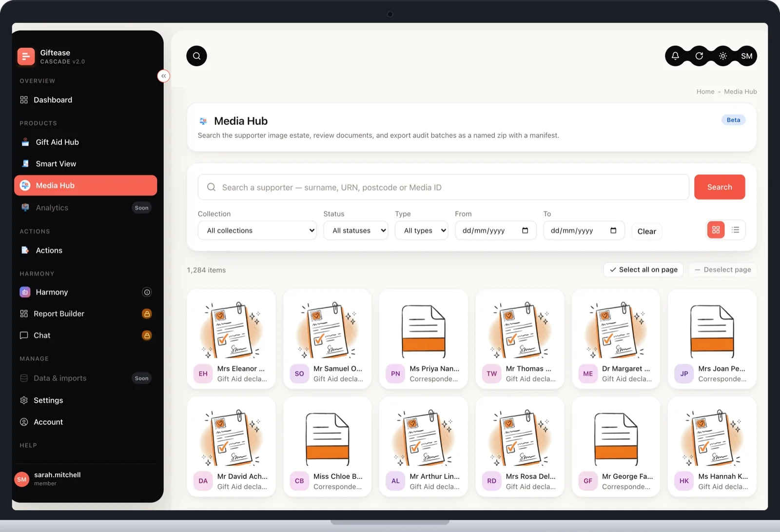Open notifications bell
This screenshot has height=532, width=780.
(675, 56)
